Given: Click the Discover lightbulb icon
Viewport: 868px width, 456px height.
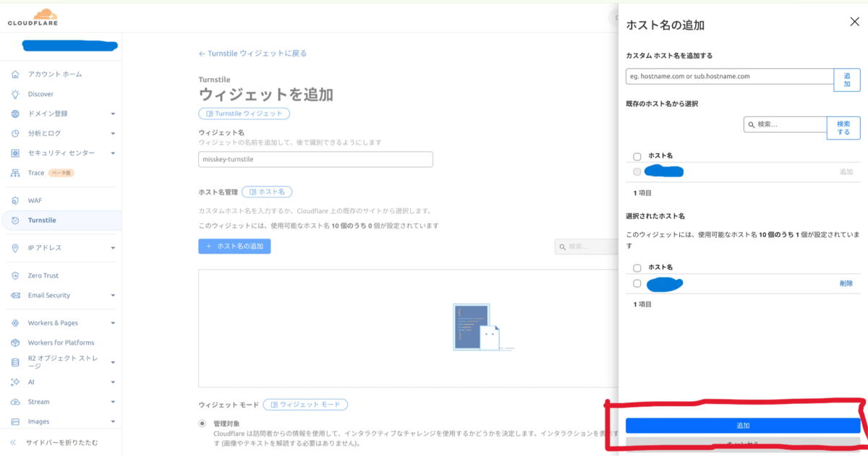Looking at the screenshot, I should (x=16, y=94).
